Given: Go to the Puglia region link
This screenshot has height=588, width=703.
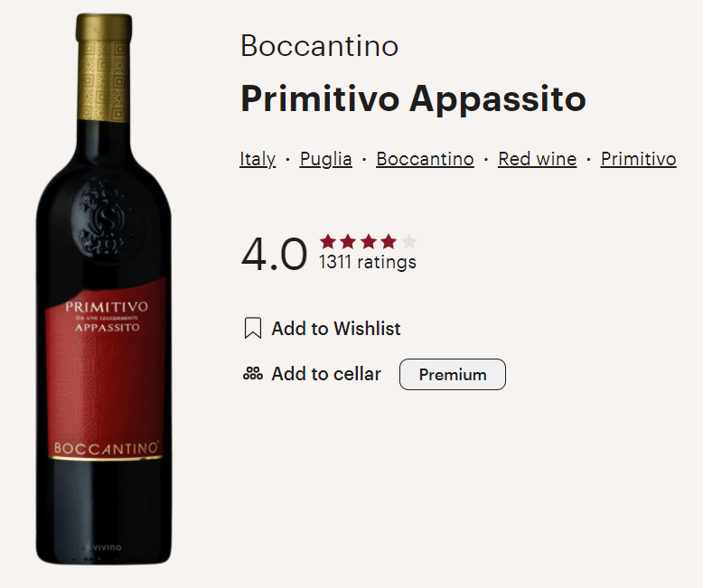Looking at the screenshot, I should pos(326,159).
